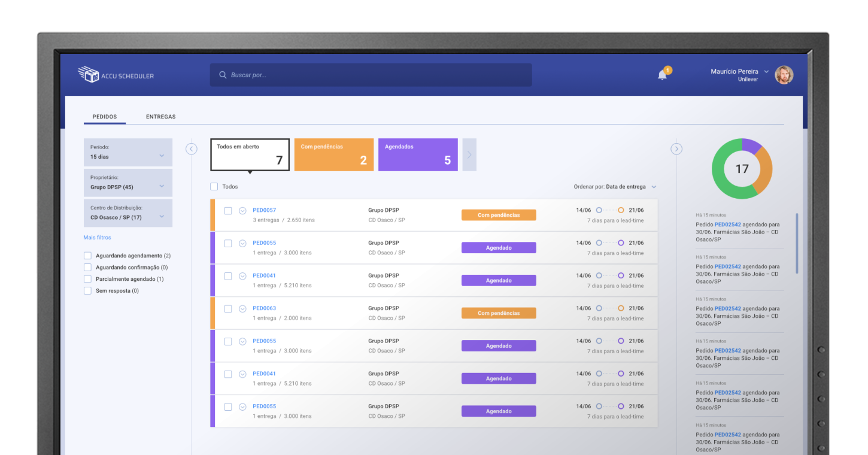Image resolution: width=868 pixels, height=455 pixels.
Task: Check the Todos select-all checkbox
Action: [x=214, y=187]
